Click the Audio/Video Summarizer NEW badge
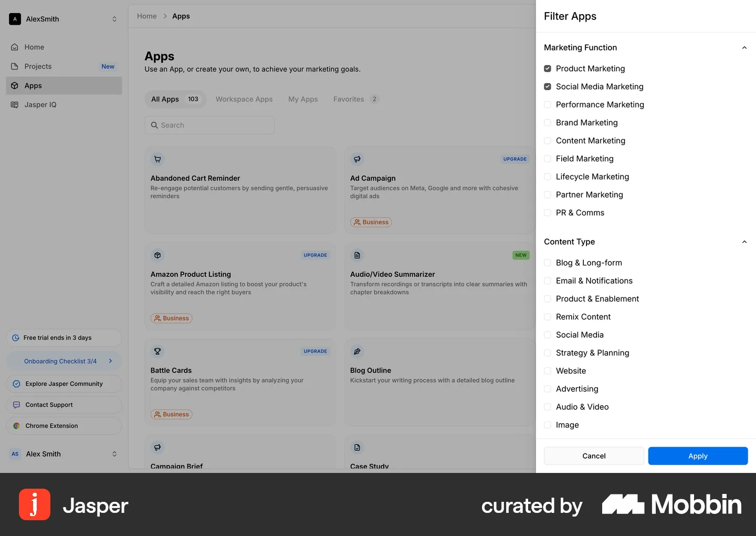This screenshot has height=536, width=756. pyautogui.click(x=521, y=255)
